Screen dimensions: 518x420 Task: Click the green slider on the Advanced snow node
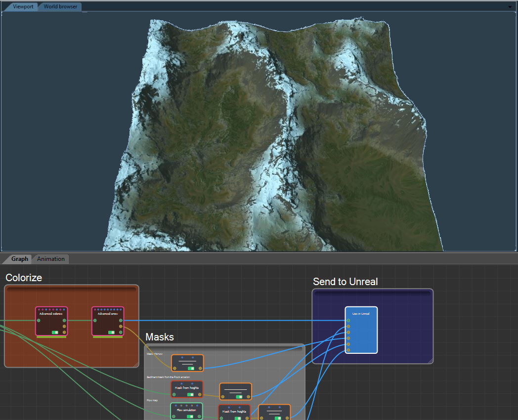tap(111, 333)
